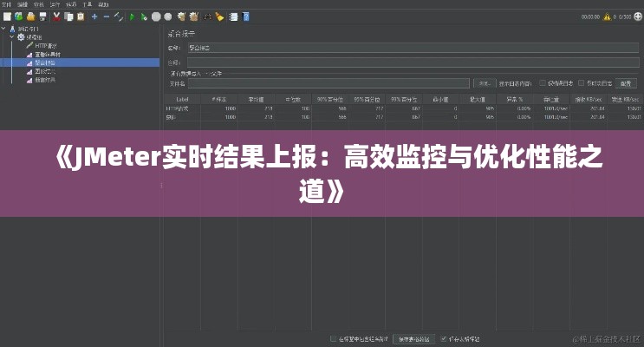This screenshot has width=644, height=347.
Task: Open the first menu in the menu bar
Action: click(7, 4)
